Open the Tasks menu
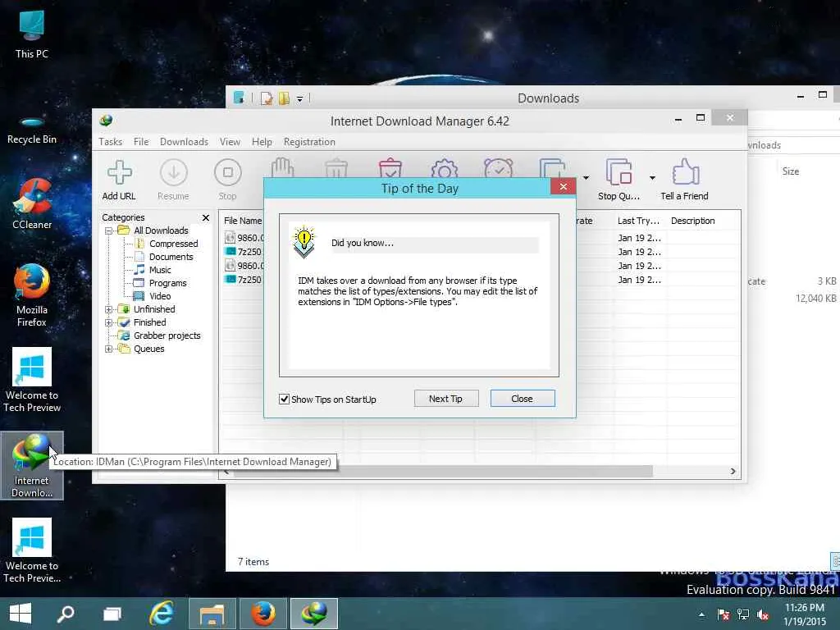 point(111,142)
